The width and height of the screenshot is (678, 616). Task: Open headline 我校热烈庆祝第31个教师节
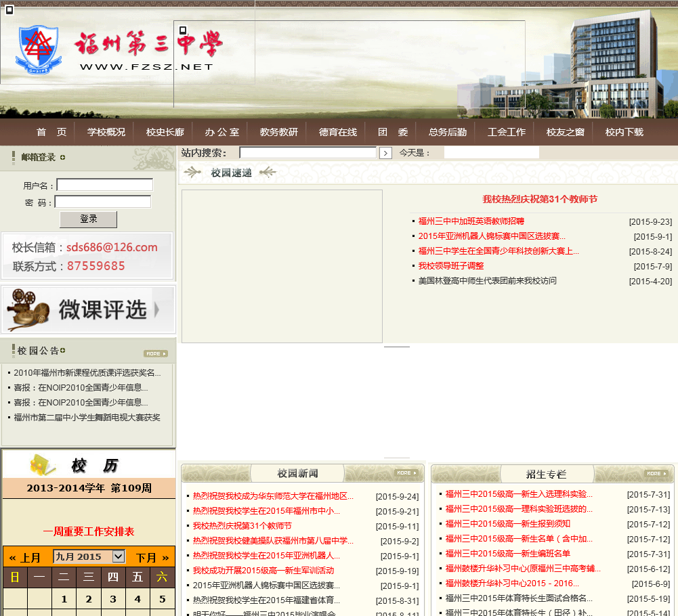click(540, 199)
